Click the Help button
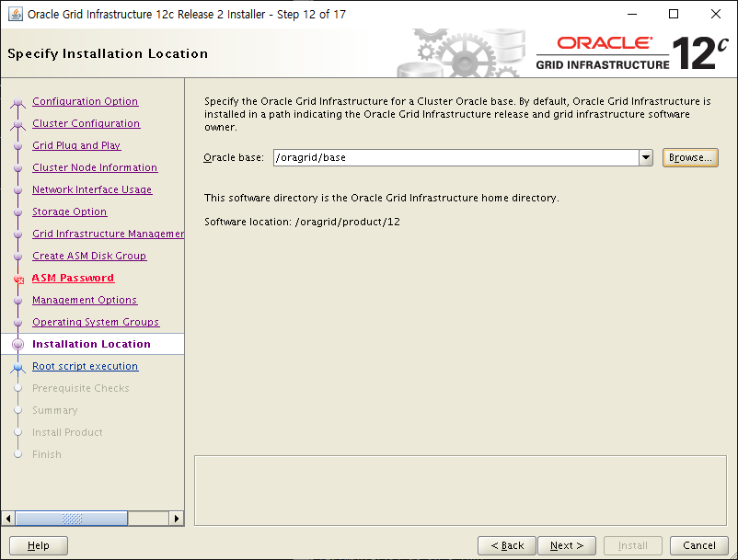The image size is (738, 560). click(39, 545)
